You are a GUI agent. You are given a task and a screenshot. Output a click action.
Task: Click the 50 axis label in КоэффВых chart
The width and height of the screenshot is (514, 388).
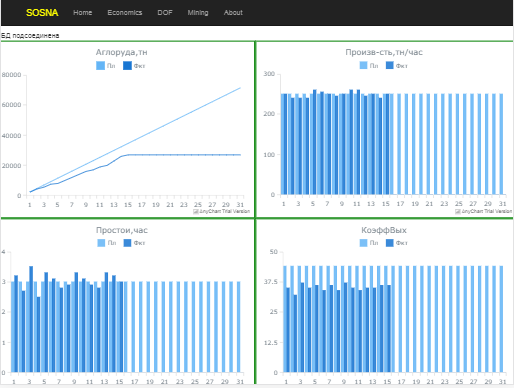274,252
